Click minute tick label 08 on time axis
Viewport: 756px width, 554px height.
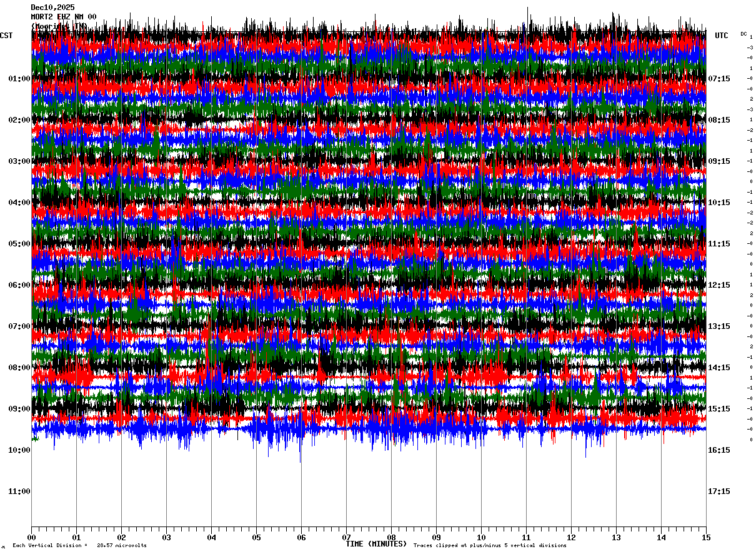pos(391,537)
